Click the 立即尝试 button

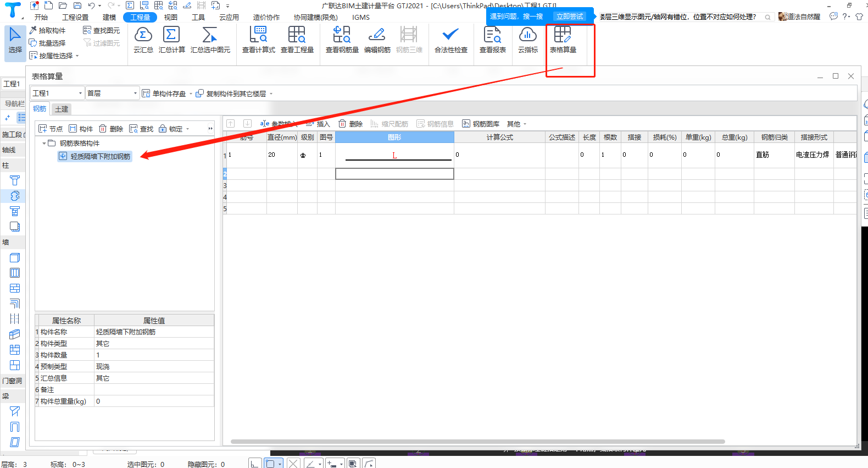[569, 16]
